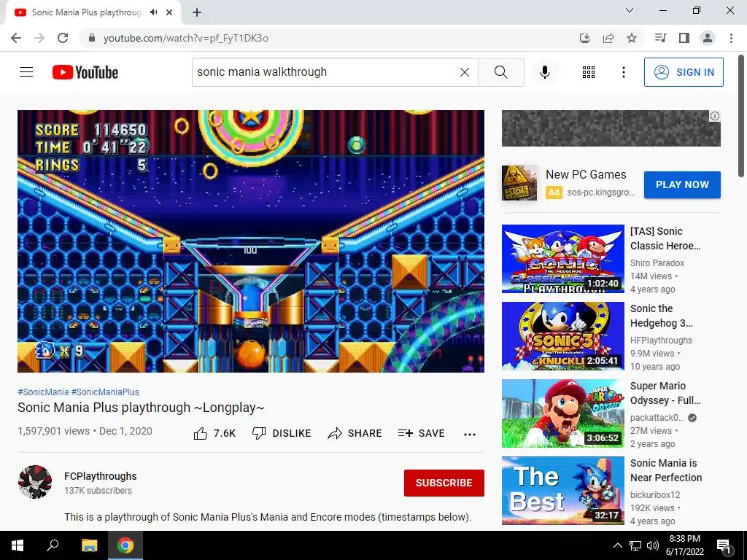The height and width of the screenshot is (560, 747).
Task: Open the HFPlaythroughs channel name
Action: point(661,340)
